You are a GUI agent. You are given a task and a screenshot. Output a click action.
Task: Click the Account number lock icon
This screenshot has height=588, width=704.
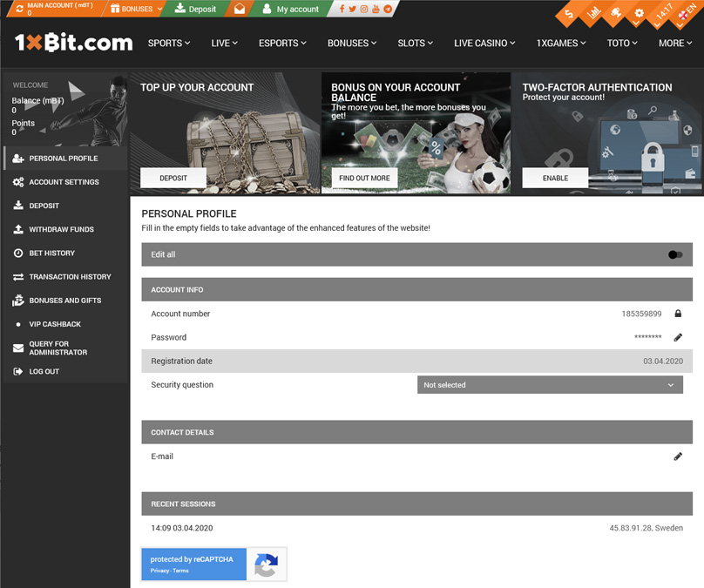pos(678,314)
